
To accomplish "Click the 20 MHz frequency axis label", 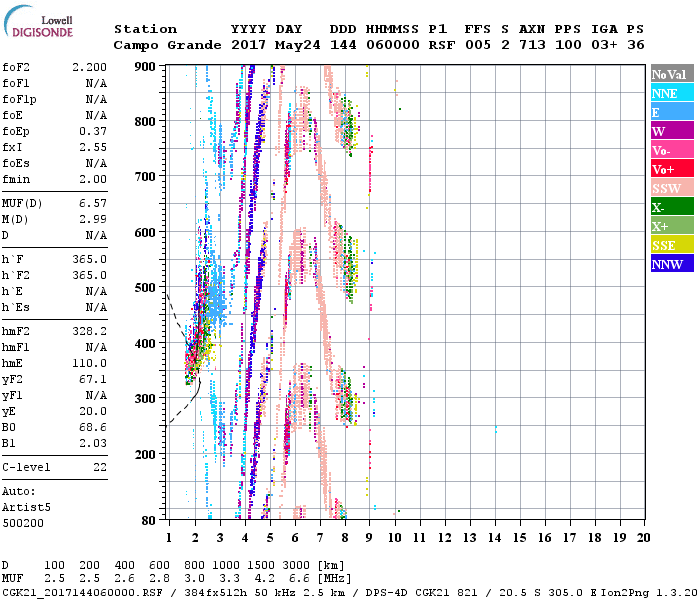I will 643,537.
